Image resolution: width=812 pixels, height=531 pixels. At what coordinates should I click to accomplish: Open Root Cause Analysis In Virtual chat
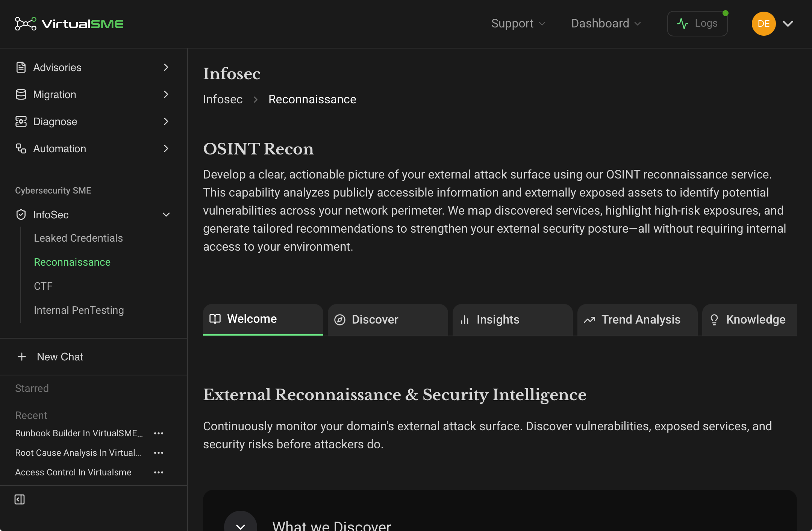pyautogui.click(x=78, y=453)
